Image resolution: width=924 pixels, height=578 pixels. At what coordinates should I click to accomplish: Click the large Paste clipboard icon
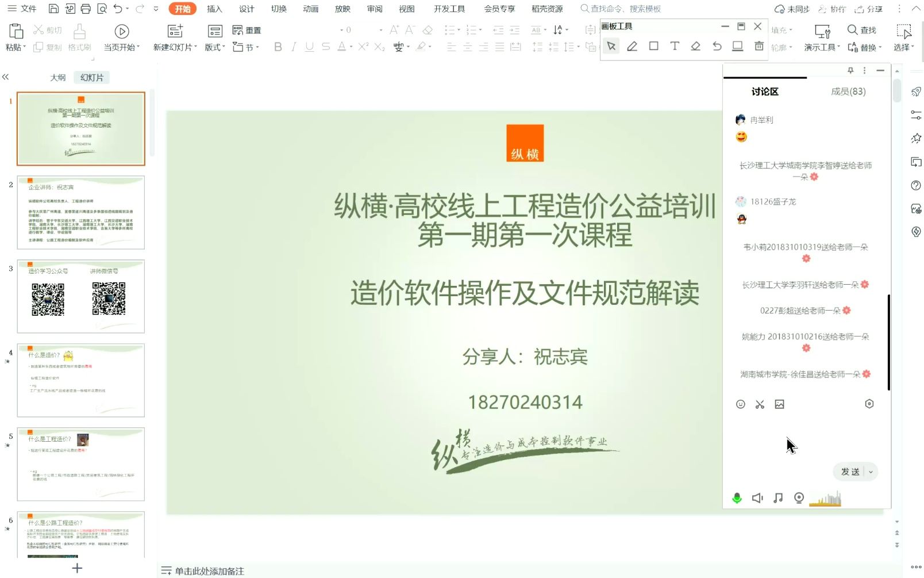point(16,31)
